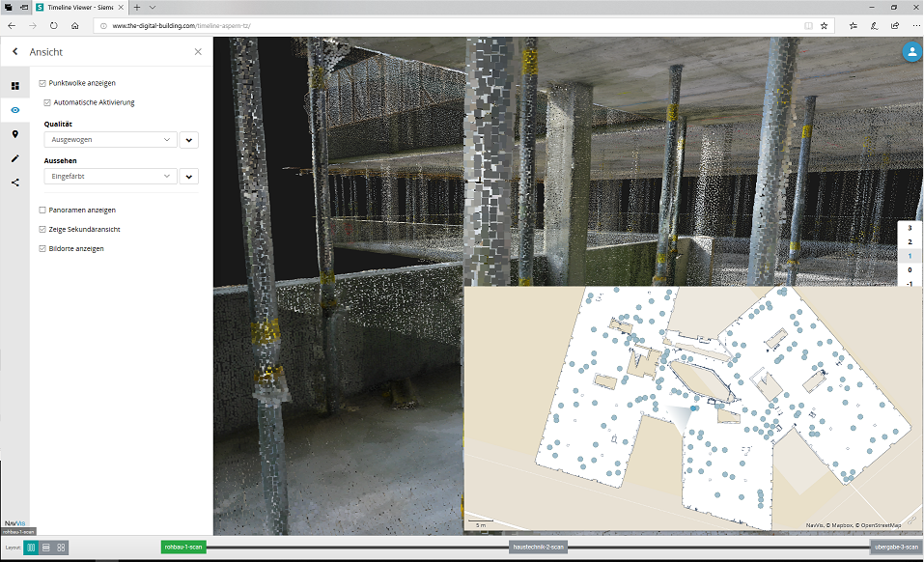Select the ubergabe-3-scan timeline marker
The width and height of the screenshot is (924, 562).
click(896, 548)
